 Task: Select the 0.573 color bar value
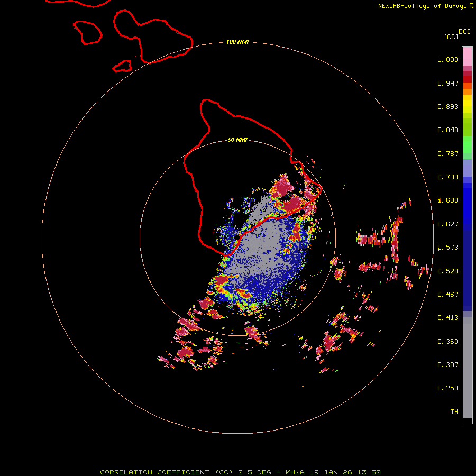448,248
